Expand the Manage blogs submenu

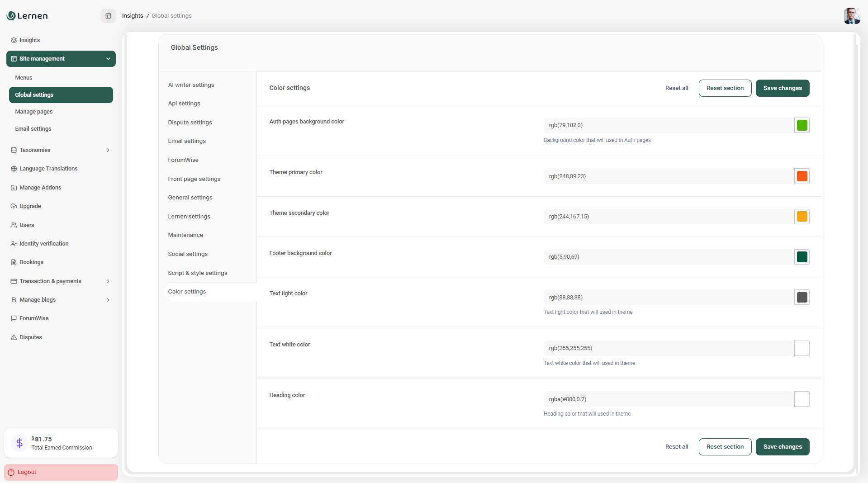coord(108,300)
